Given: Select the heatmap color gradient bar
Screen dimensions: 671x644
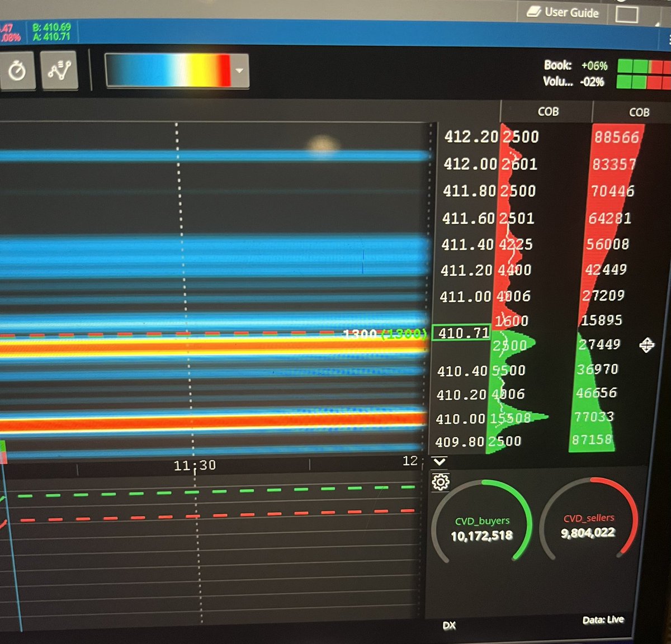Looking at the screenshot, I should 168,70.
